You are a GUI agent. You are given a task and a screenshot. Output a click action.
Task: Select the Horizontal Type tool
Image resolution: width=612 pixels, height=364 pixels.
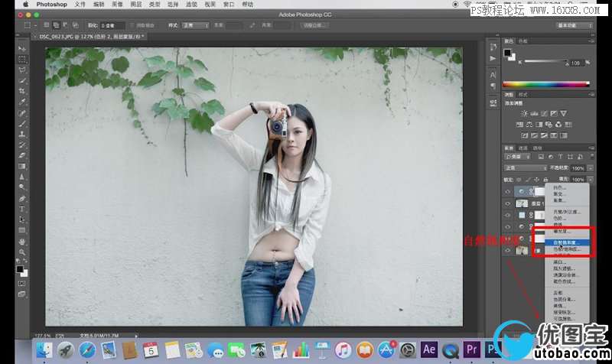point(22,209)
